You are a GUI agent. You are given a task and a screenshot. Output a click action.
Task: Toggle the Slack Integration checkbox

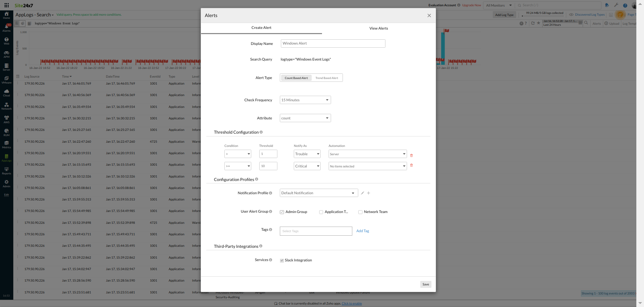click(282, 260)
